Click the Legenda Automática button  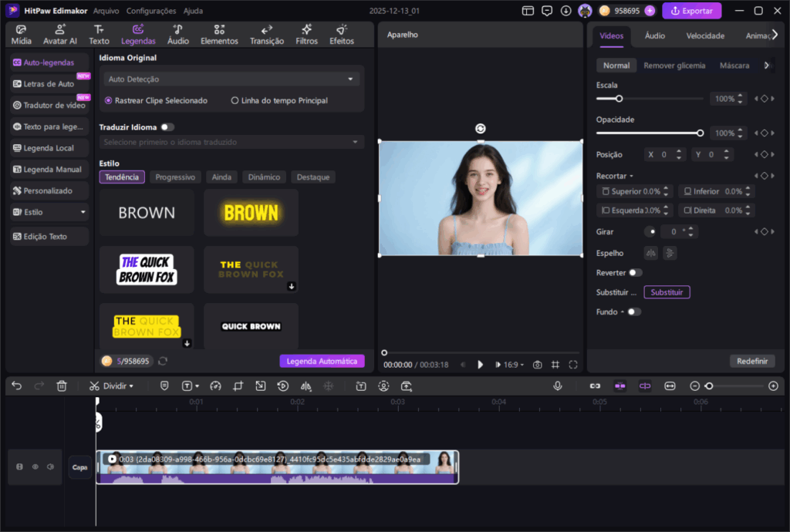click(x=322, y=361)
